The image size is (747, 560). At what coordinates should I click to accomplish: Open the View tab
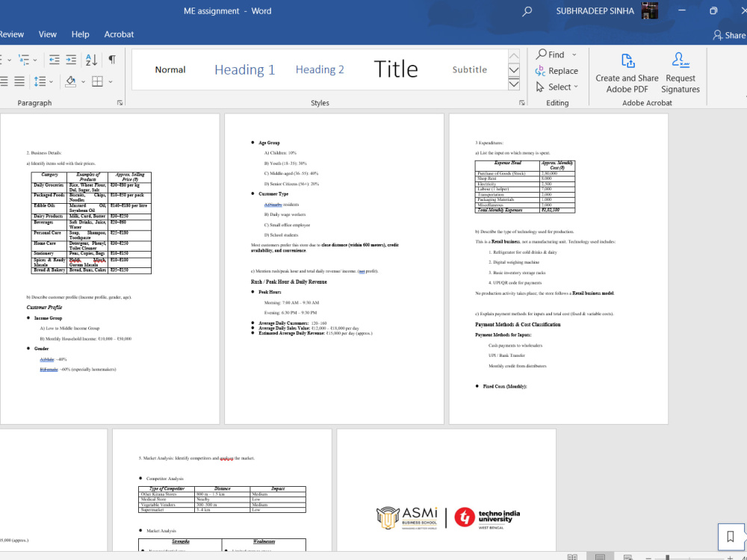(x=48, y=34)
